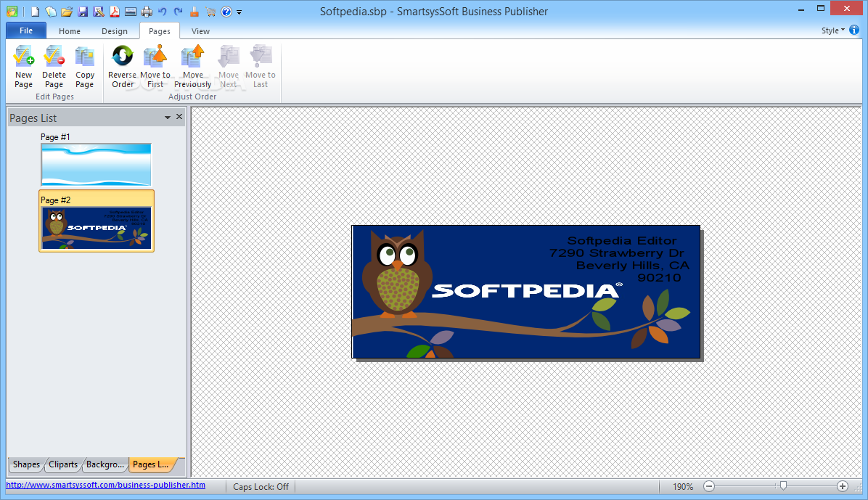Viewport: 868px width, 500px height.
Task: Select the Softpedia Editor address text block
Action: pyautogui.click(x=619, y=259)
